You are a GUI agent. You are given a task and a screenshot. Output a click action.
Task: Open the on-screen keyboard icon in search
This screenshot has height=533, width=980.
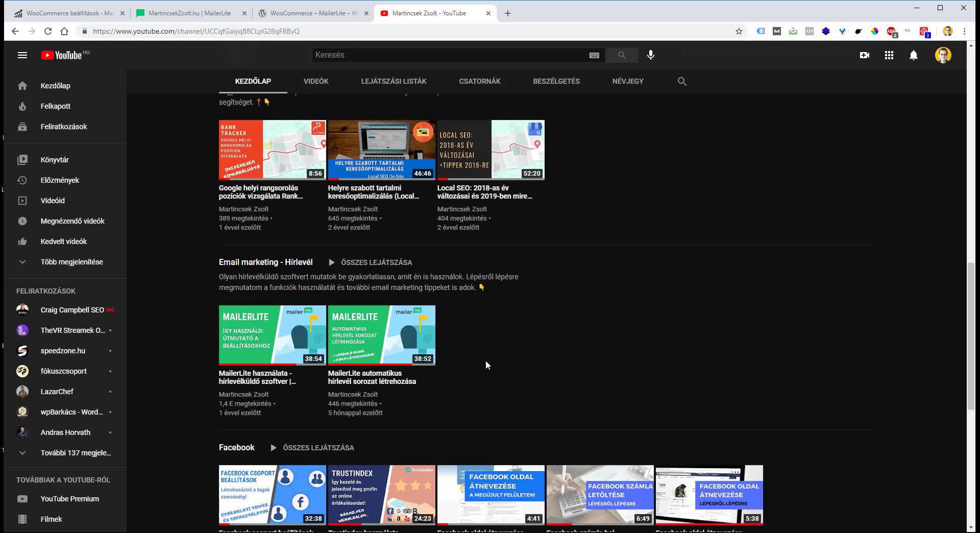pyautogui.click(x=594, y=55)
